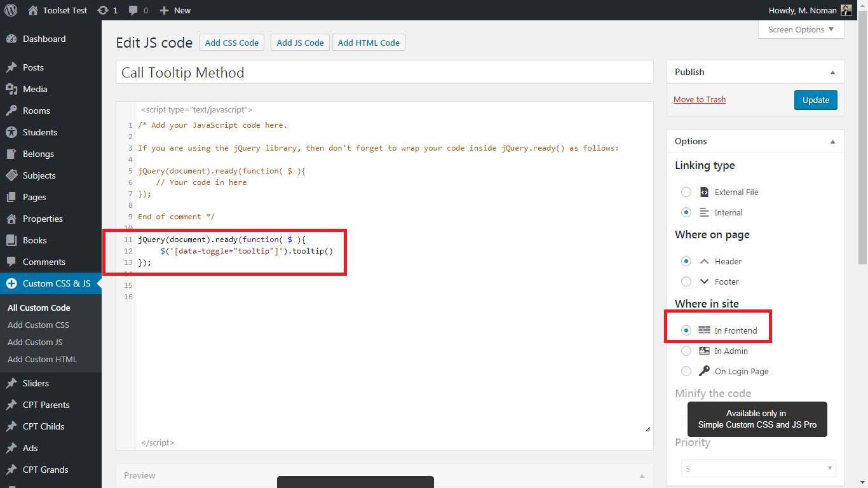Screen dimensions: 868x488
Task: Select On Login Page radio option
Action: pos(686,371)
